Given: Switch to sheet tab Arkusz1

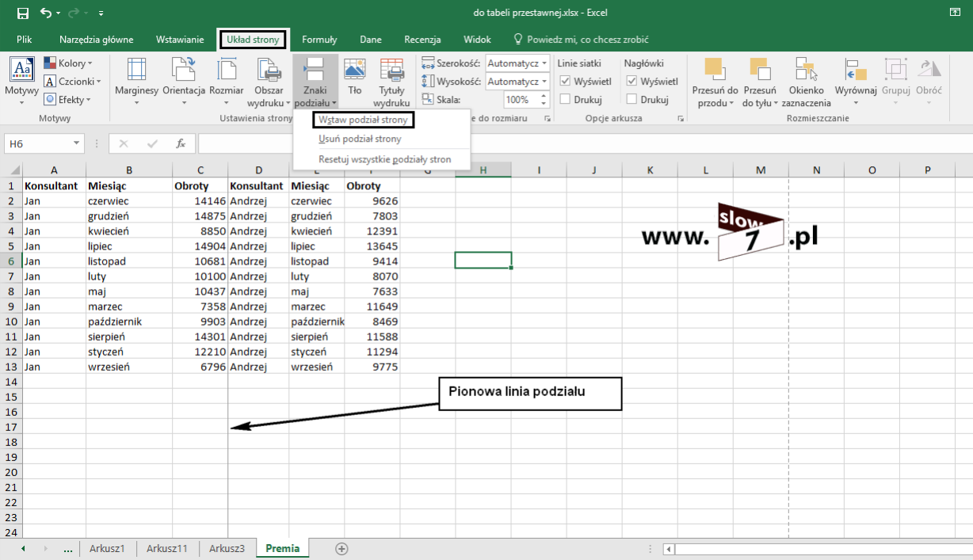Looking at the screenshot, I should coord(107,548).
